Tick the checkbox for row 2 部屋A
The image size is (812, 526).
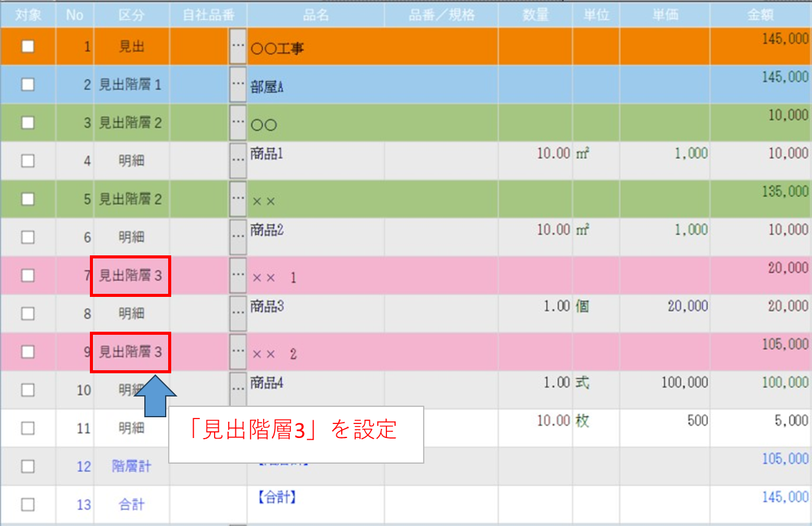28,85
